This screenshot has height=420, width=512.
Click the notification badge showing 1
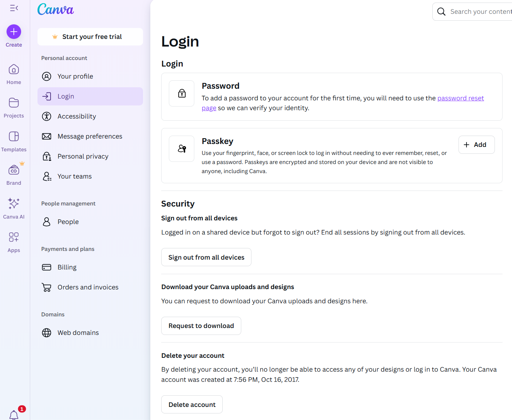[22, 409]
